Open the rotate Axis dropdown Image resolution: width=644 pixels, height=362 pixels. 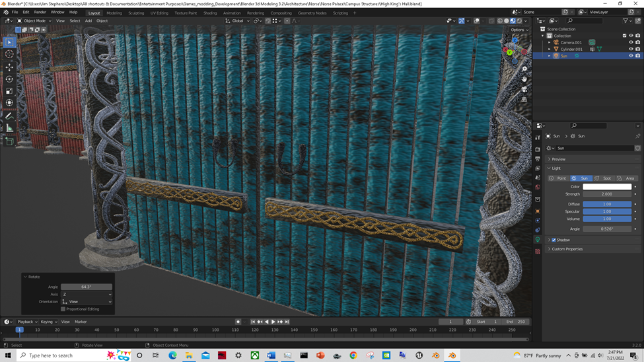coord(87,295)
